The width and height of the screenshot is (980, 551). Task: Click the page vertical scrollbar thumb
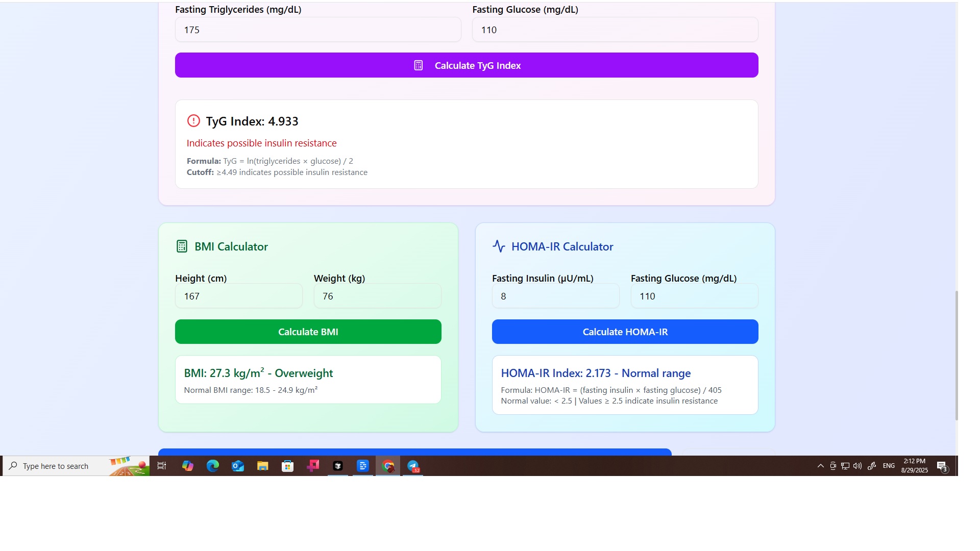tap(957, 356)
